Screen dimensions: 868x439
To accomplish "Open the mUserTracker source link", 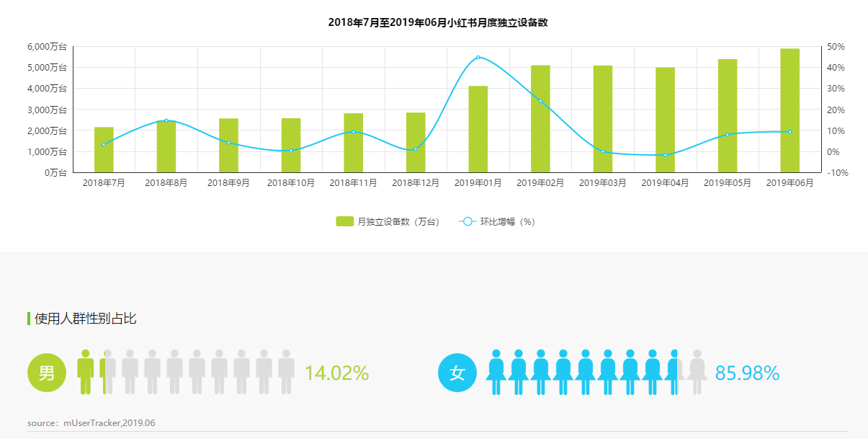I will [x=91, y=423].
